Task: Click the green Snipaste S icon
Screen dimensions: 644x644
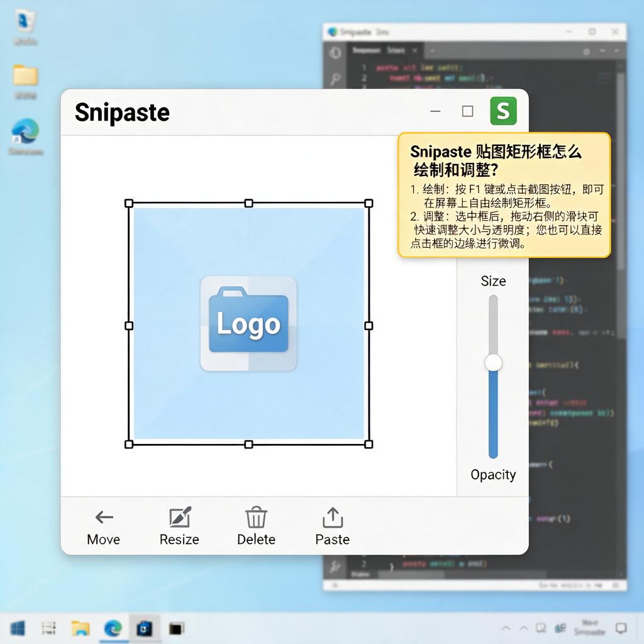Action: click(x=504, y=111)
